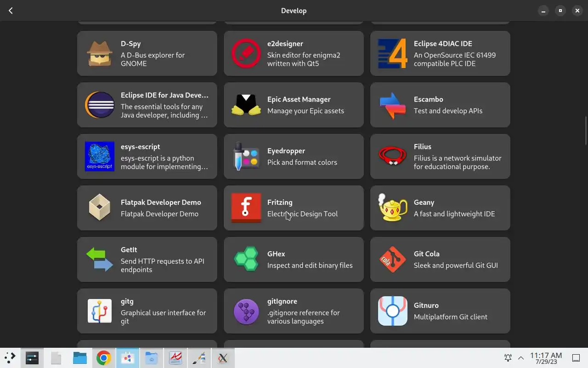Click the GHex title text
Screen dimensions: 588x368
pos(276,254)
